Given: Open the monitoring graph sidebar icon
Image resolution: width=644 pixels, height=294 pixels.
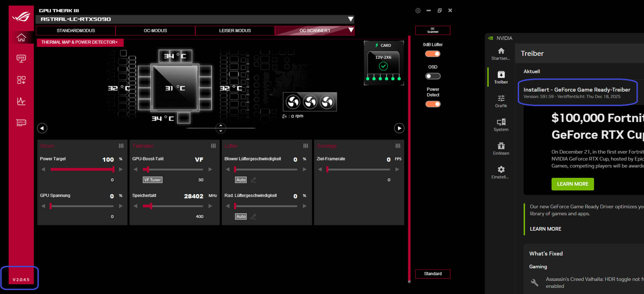Looking at the screenshot, I should [21, 101].
